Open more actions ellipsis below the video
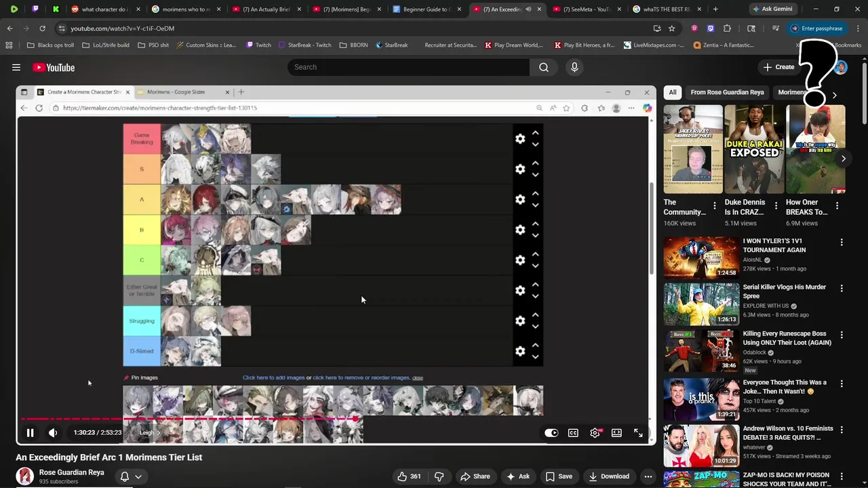This screenshot has width=868, height=488. [x=648, y=476]
